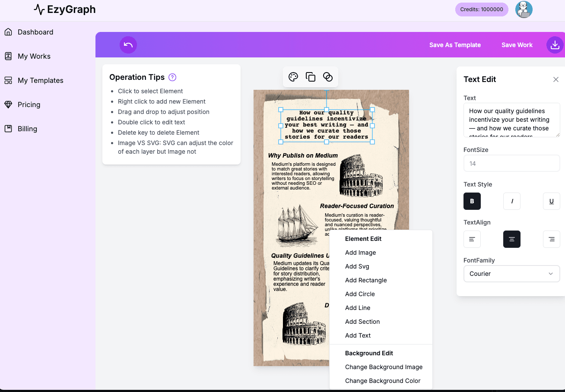Select Add Image from context menu

pos(360,253)
